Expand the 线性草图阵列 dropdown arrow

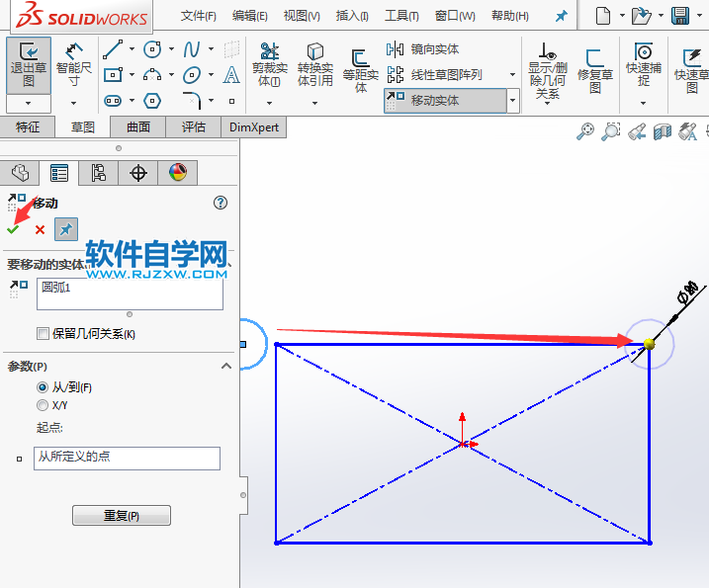512,75
